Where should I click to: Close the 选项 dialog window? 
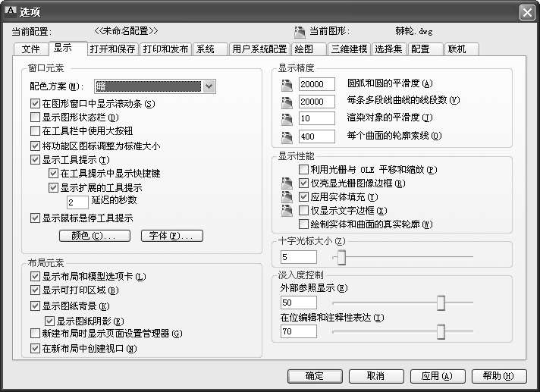click(527, 13)
